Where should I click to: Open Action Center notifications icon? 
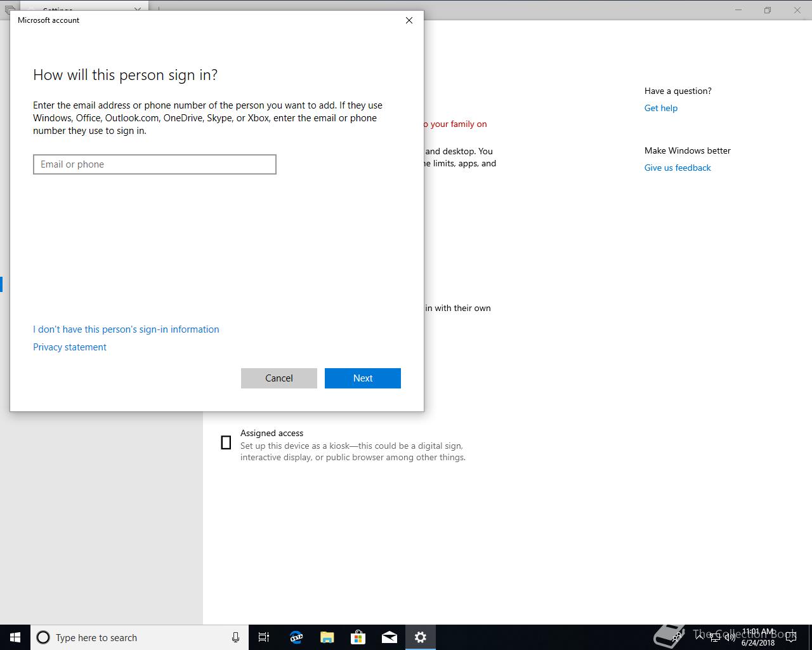pos(791,637)
